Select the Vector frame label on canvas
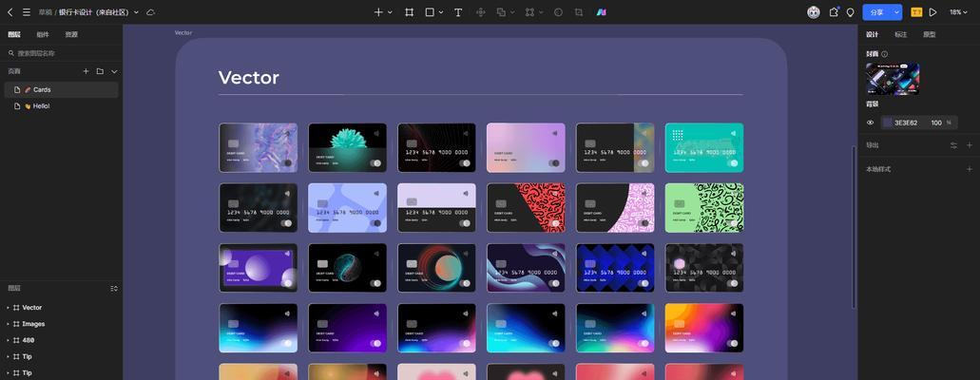The image size is (980, 380). (183, 32)
